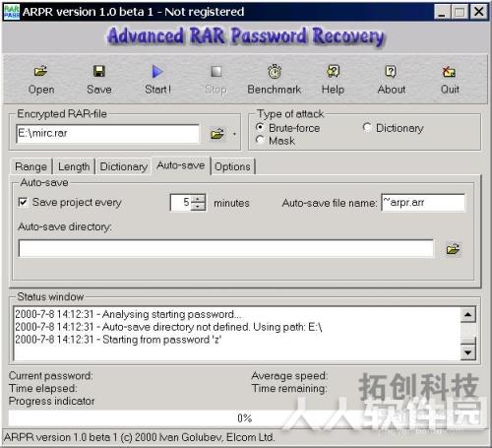Click the minutes value field showing 5

pyautogui.click(x=181, y=203)
